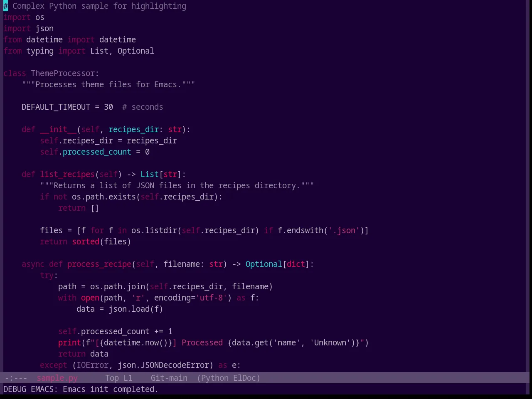Click 'f.endswith' call
The image size is (532, 399).
pyautogui.click(x=300, y=230)
